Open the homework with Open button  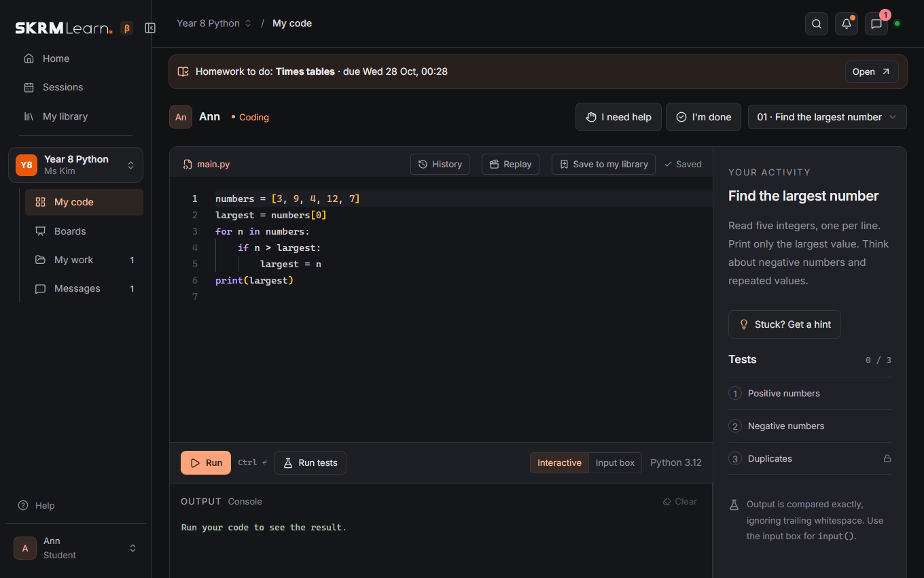point(872,71)
